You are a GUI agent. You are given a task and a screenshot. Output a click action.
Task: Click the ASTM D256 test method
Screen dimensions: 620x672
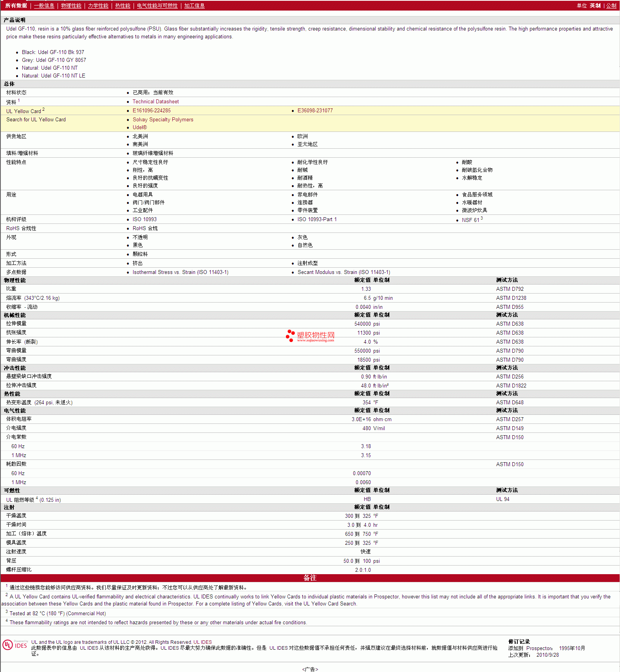point(510,377)
